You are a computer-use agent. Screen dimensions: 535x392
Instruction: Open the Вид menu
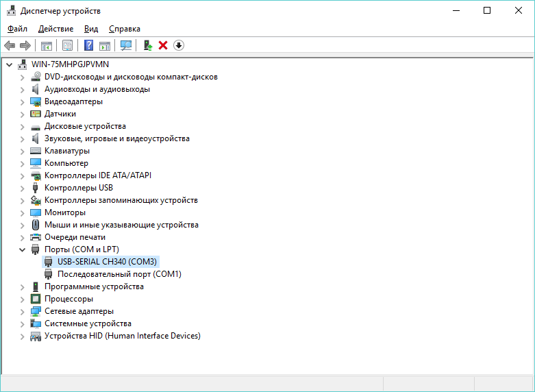[x=91, y=29]
